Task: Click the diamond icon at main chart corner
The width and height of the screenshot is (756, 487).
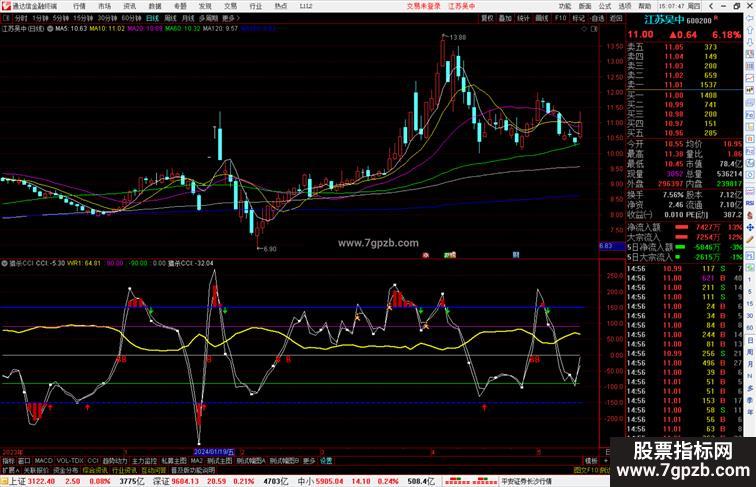Action: (x=584, y=29)
